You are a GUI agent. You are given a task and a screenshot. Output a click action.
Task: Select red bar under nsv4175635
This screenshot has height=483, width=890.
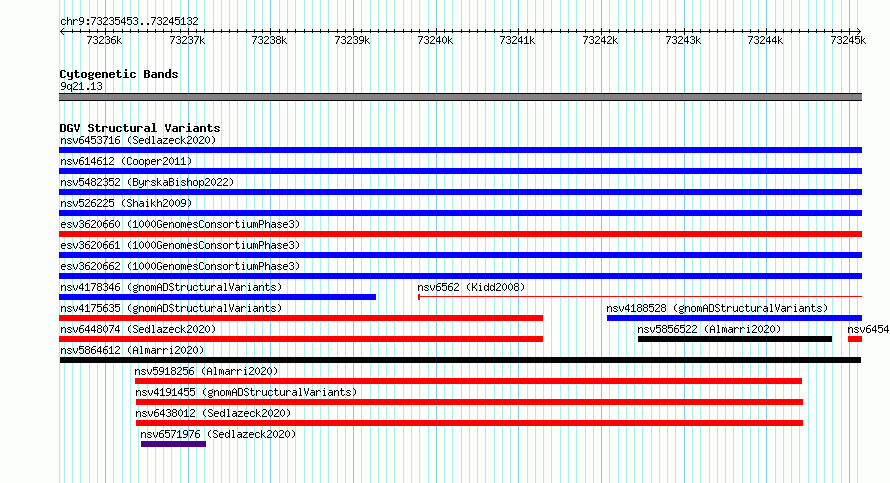point(301,318)
